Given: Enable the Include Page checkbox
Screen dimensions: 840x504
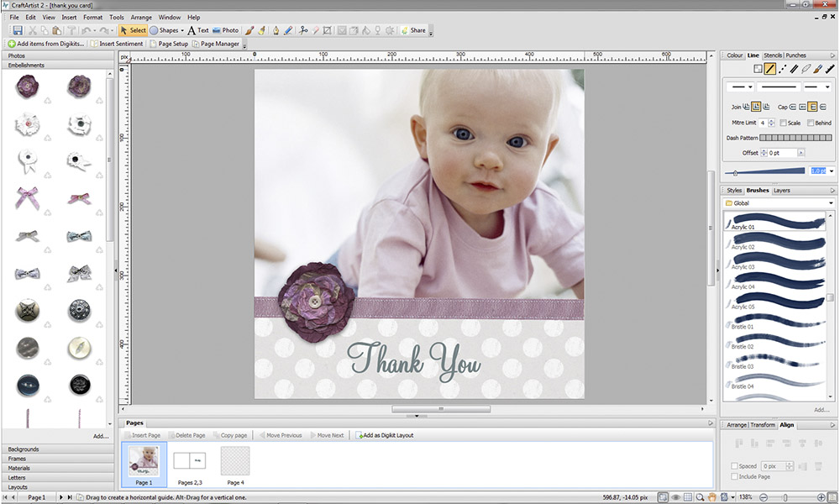Looking at the screenshot, I should pyautogui.click(x=735, y=476).
